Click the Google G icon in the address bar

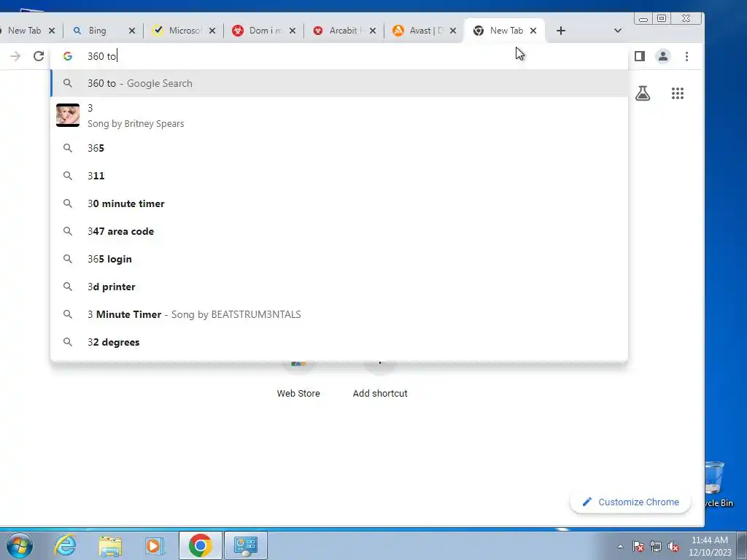(x=68, y=56)
